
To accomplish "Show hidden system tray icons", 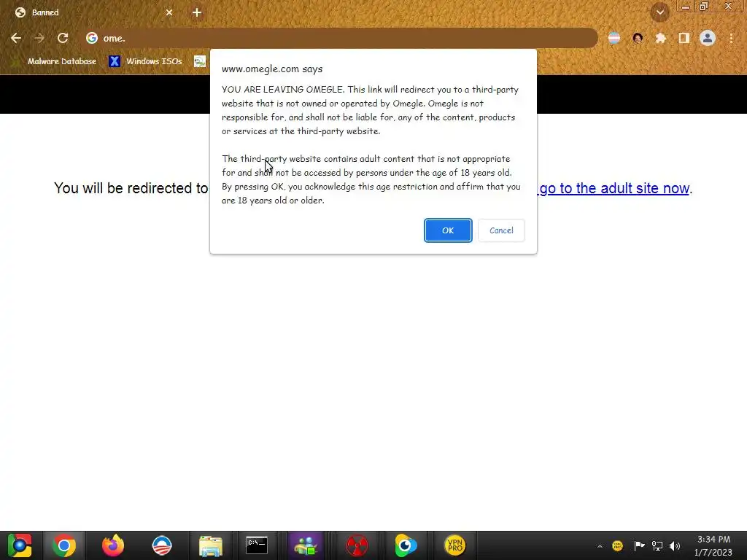I will click(600, 546).
